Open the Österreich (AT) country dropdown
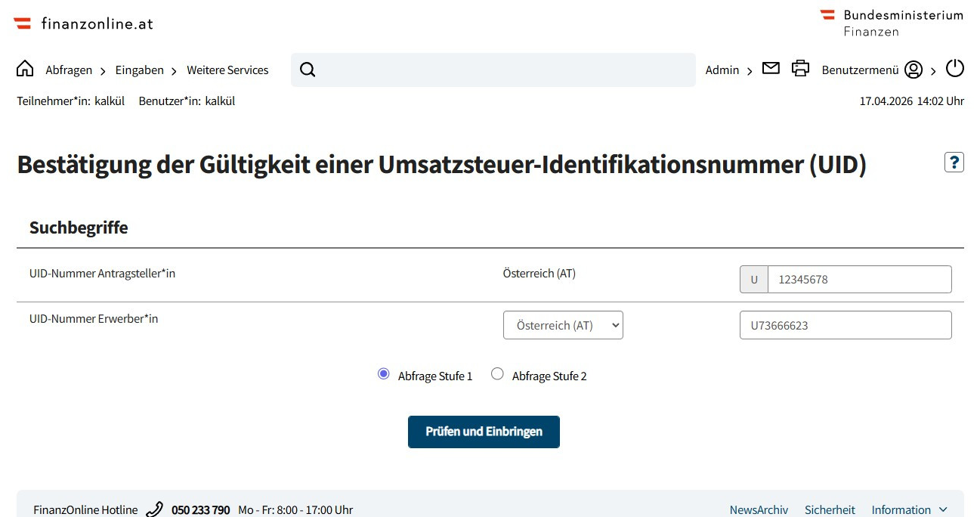Screen dimensions: 980x517 pos(562,324)
